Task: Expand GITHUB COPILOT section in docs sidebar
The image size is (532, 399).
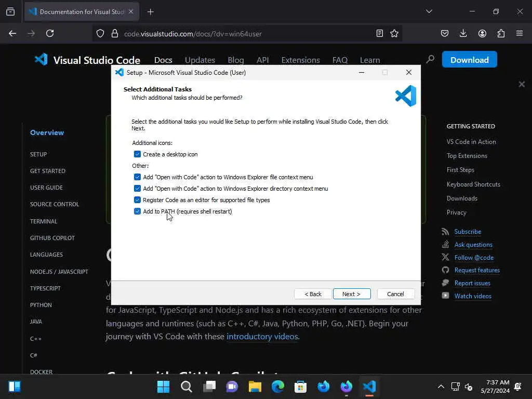Action: coord(52,238)
